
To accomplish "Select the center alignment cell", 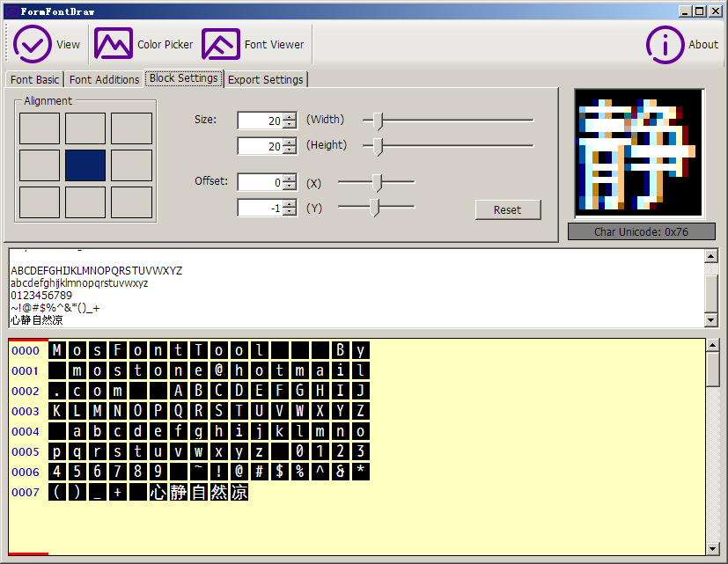I will tap(85, 165).
